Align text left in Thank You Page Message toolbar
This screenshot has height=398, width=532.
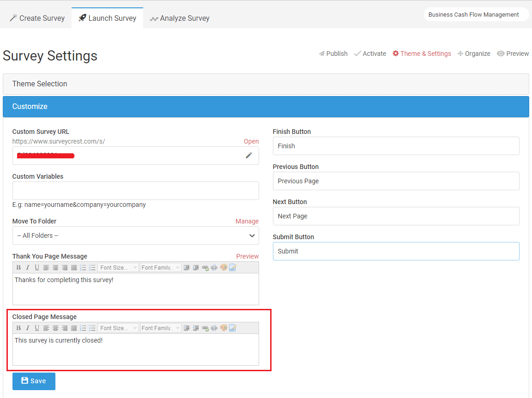click(46, 268)
